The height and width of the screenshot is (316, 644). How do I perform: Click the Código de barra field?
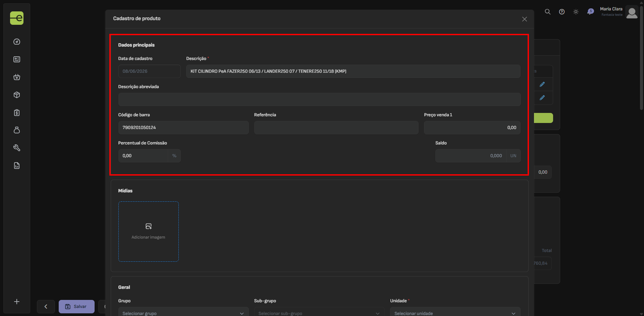[183, 128]
